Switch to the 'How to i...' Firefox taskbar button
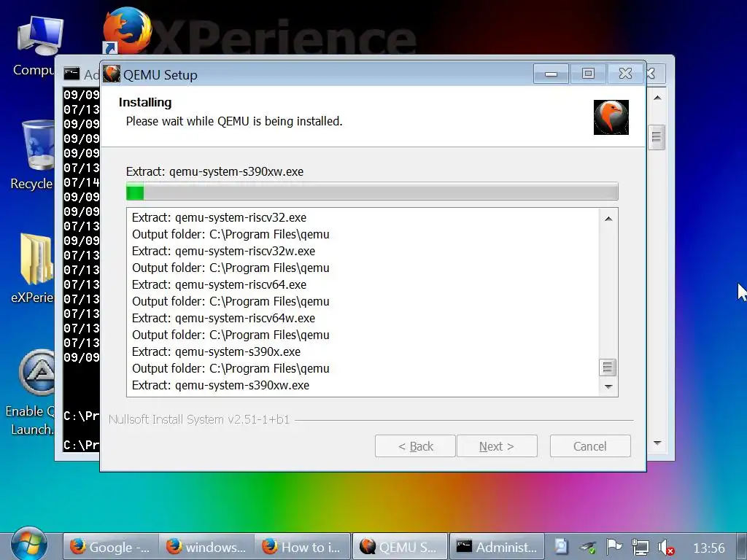This screenshot has height=560, width=747. [x=302, y=547]
